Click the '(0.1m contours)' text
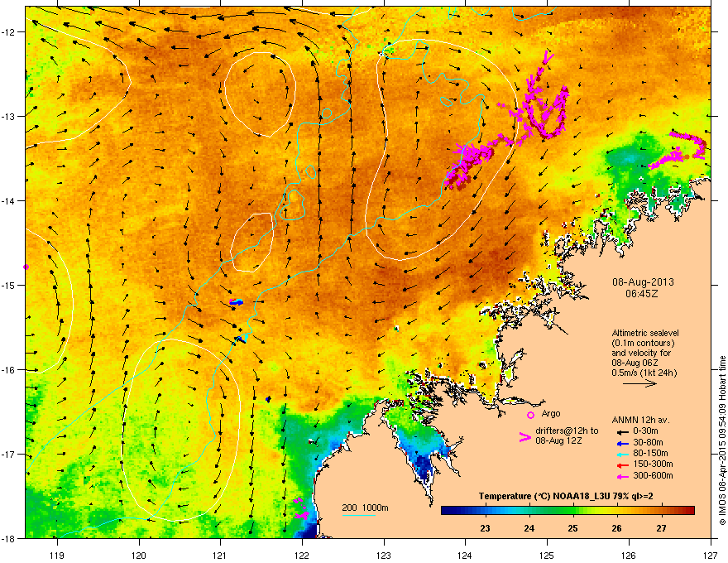 pos(643,344)
